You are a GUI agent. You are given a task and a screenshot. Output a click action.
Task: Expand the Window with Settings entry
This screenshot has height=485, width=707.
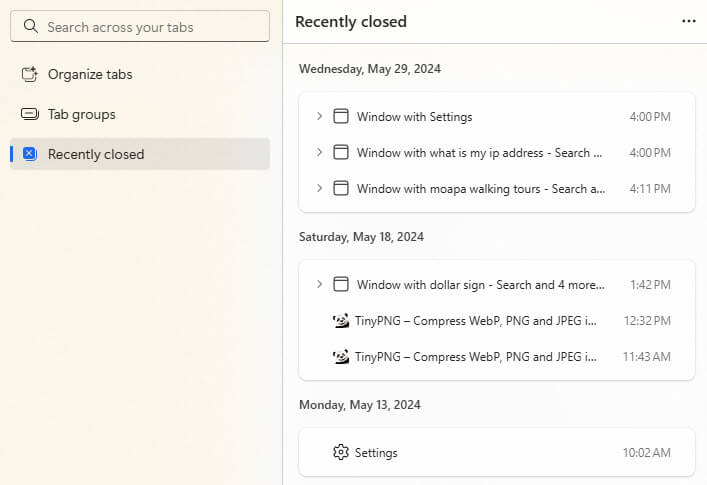[x=319, y=116]
